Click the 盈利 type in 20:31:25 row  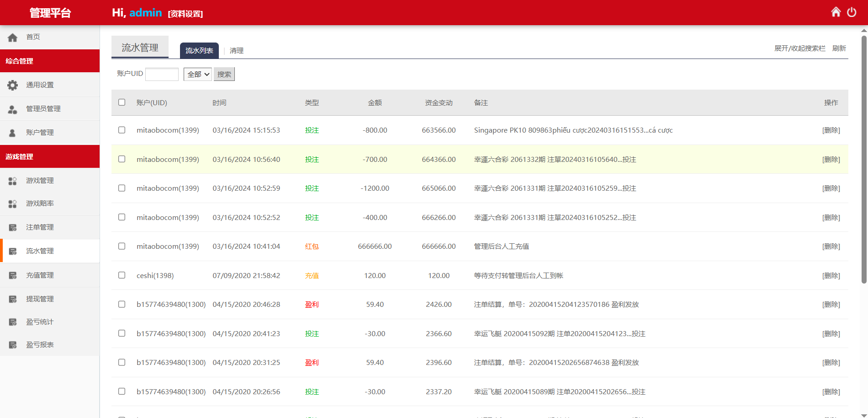(x=312, y=363)
